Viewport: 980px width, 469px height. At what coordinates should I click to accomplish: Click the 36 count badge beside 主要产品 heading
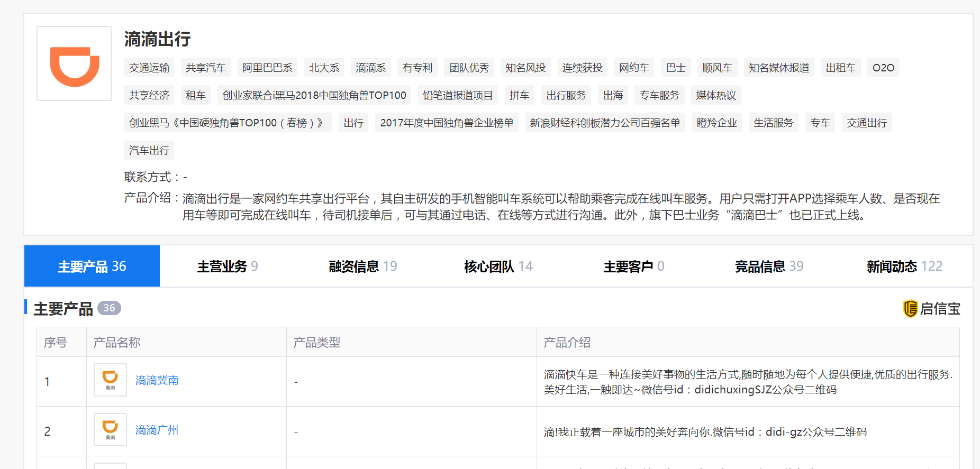coord(109,308)
